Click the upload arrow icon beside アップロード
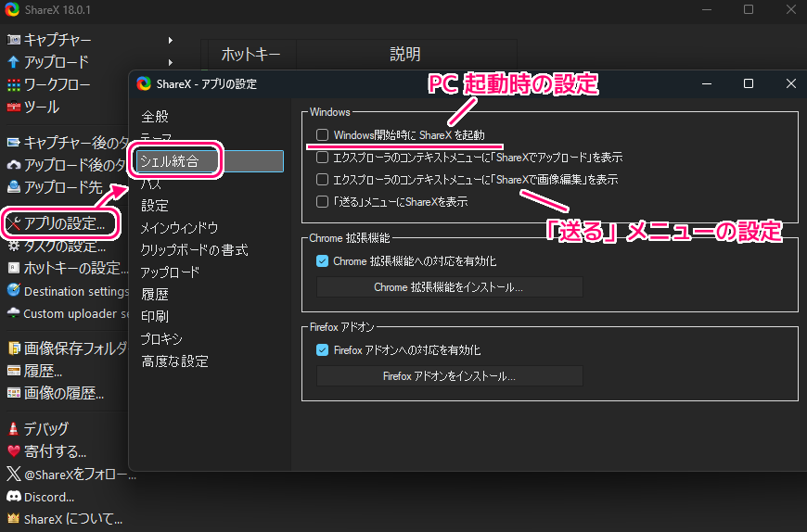 14,62
